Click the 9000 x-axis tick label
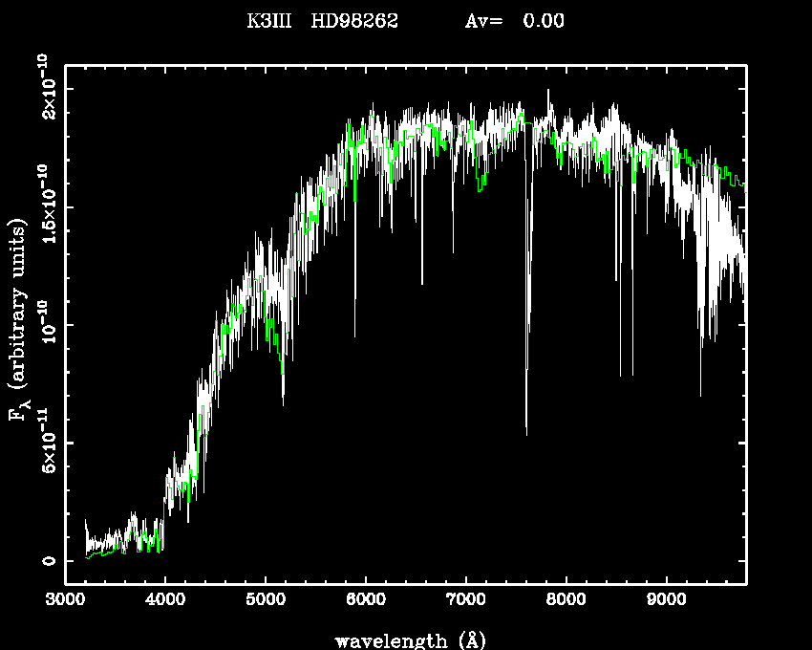812x650 pixels. (666, 601)
